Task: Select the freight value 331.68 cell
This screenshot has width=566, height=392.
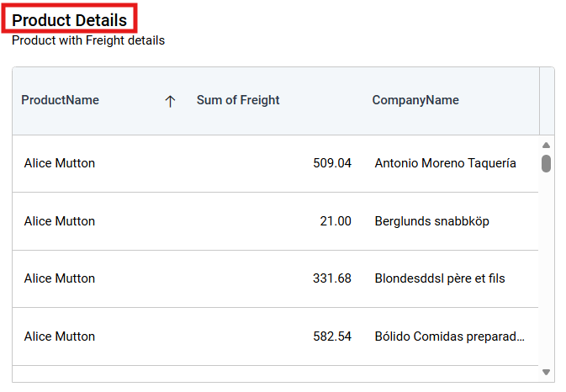Action: click(331, 278)
